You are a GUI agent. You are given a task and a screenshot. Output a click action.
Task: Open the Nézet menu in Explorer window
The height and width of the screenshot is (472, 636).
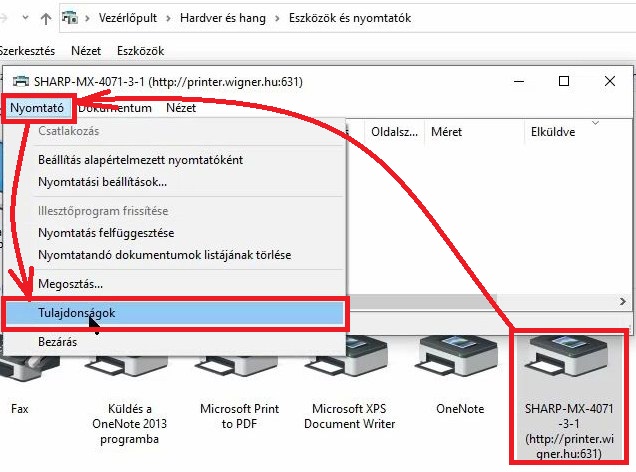tap(86, 51)
